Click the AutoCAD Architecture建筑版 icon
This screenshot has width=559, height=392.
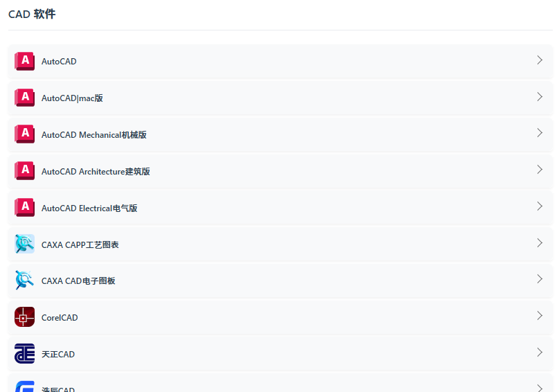pos(25,171)
